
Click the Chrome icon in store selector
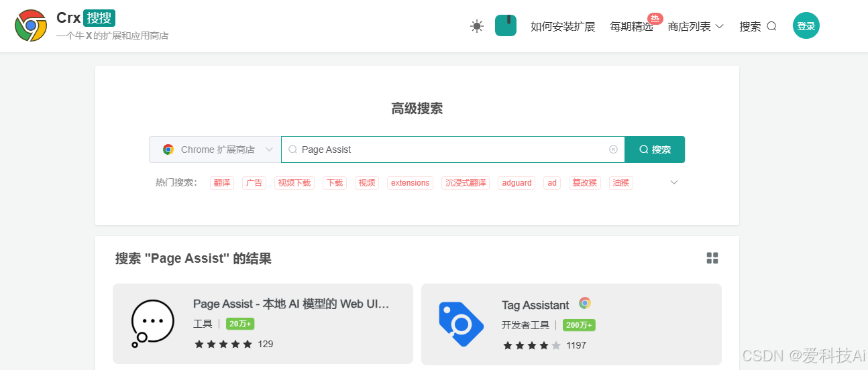[x=168, y=149]
